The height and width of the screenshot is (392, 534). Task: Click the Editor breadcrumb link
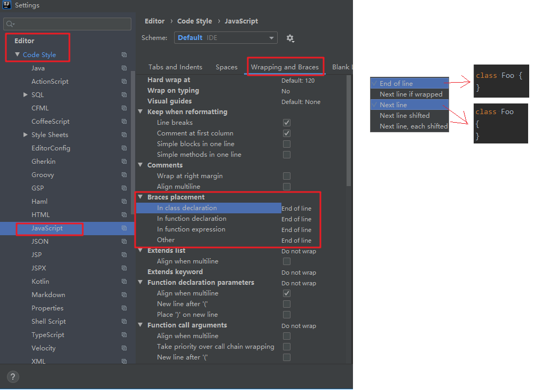tap(155, 21)
